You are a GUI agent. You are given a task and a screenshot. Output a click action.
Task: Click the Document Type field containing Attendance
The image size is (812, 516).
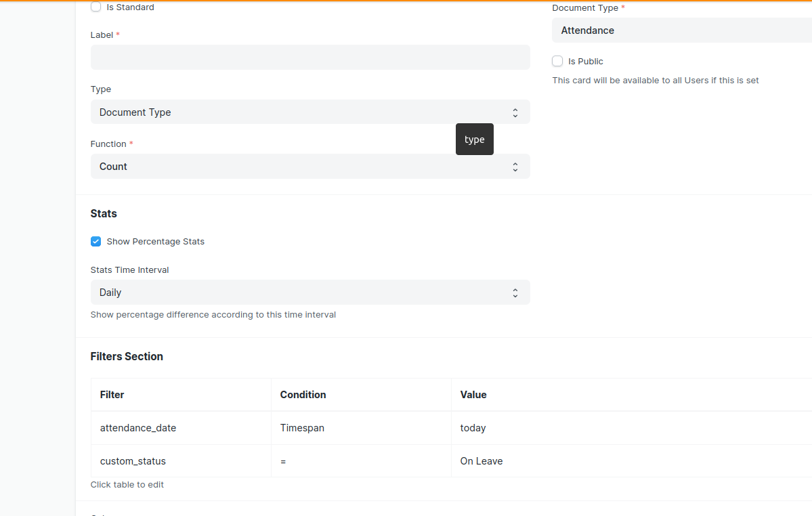pyautogui.click(x=682, y=30)
